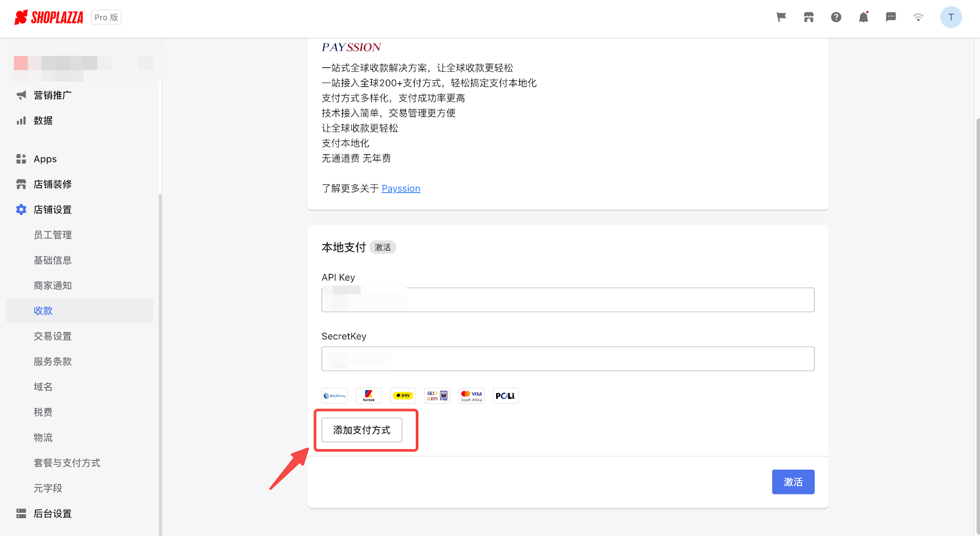Click the store icon beside 店铺装修
The image size is (980, 536).
coord(21,184)
